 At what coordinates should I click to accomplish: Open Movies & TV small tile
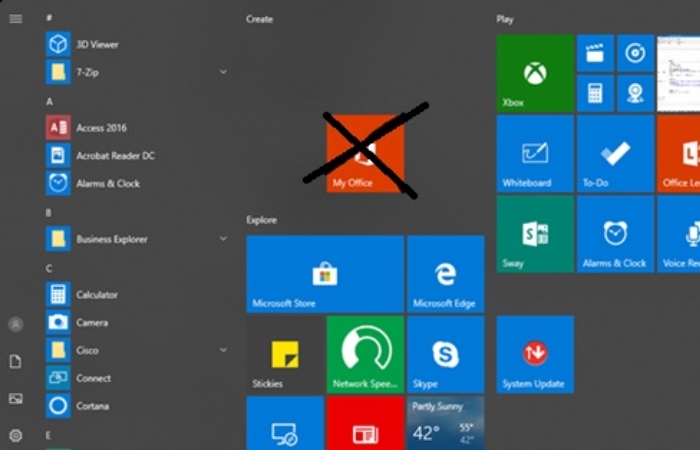pyautogui.click(x=595, y=53)
